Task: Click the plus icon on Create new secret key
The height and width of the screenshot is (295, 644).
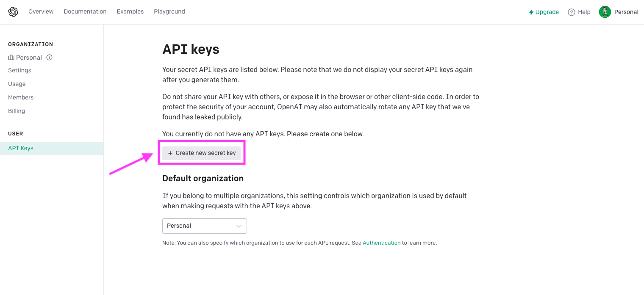Action: pos(170,153)
